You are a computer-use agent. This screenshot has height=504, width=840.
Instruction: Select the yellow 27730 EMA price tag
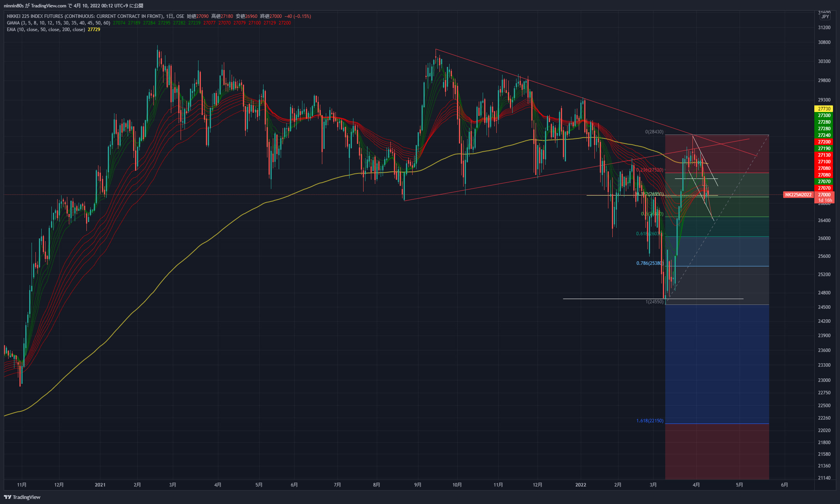pyautogui.click(x=824, y=109)
